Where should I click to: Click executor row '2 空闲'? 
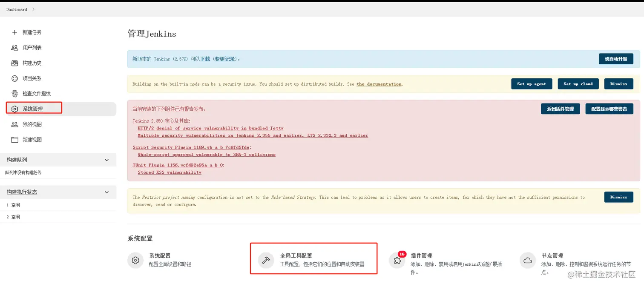coord(58,217)
